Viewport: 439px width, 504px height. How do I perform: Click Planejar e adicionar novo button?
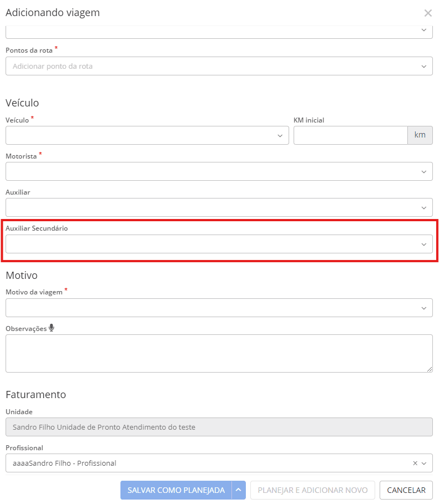312,490
